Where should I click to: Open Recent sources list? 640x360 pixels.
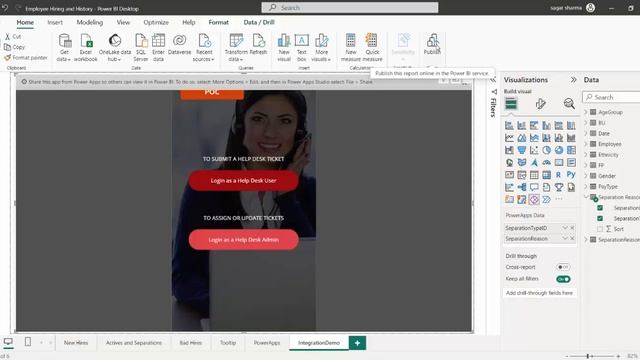[204, 47]
